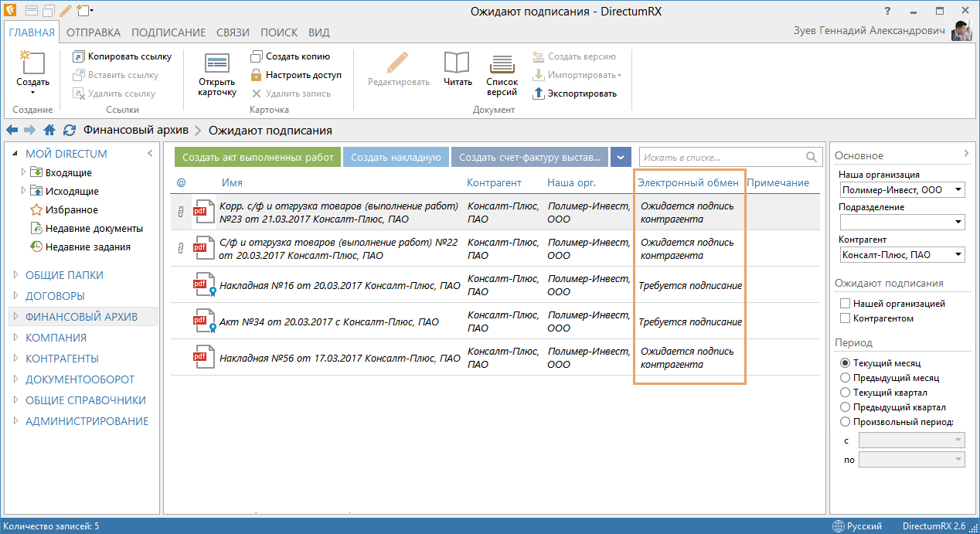Switch to the СВЯЗИ ribbon tab

click(x=233, y=32)
